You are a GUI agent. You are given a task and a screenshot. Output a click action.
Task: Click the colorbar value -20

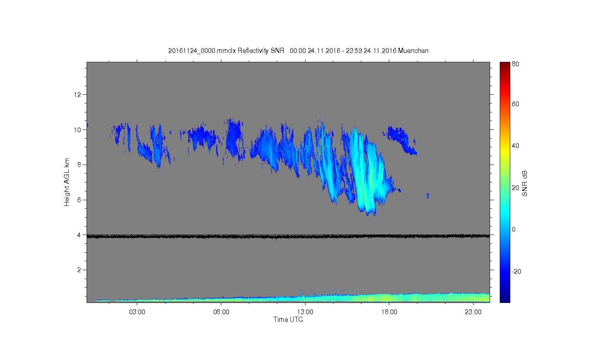[516, 271]
